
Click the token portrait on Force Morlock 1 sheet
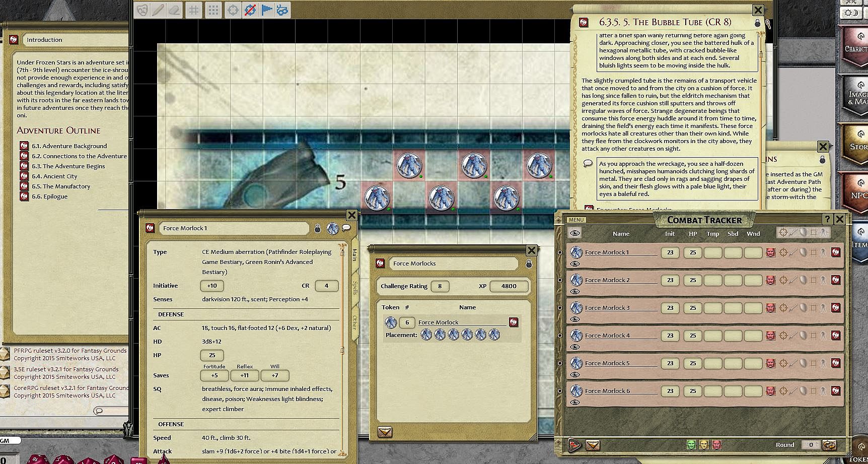[333, 228]
